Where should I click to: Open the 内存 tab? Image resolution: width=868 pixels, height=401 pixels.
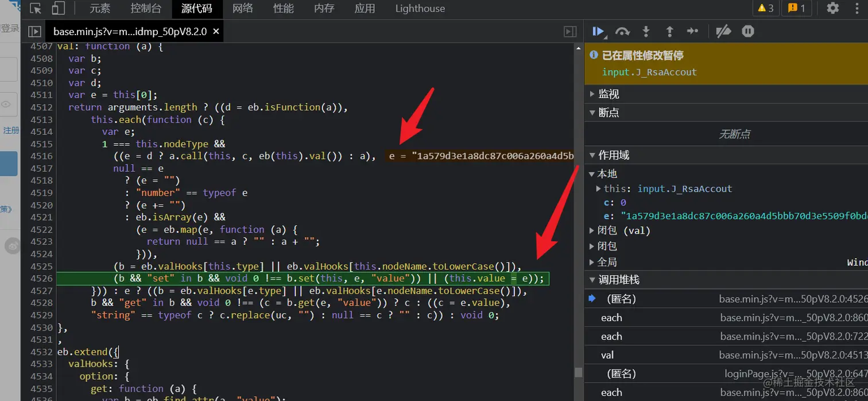pos(324,8)
